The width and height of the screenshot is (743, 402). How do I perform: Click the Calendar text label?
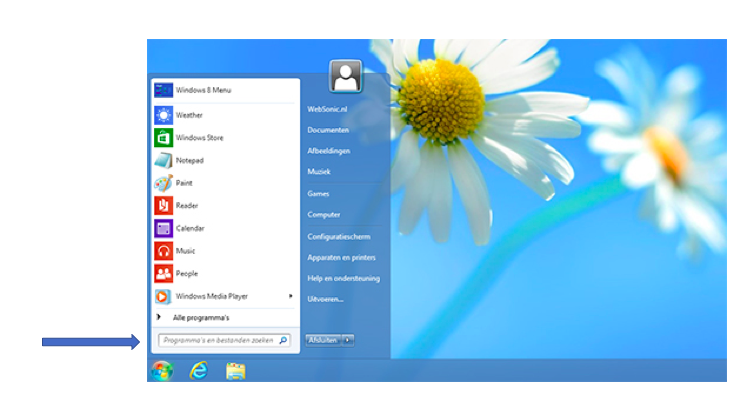[x=190, y=228]
